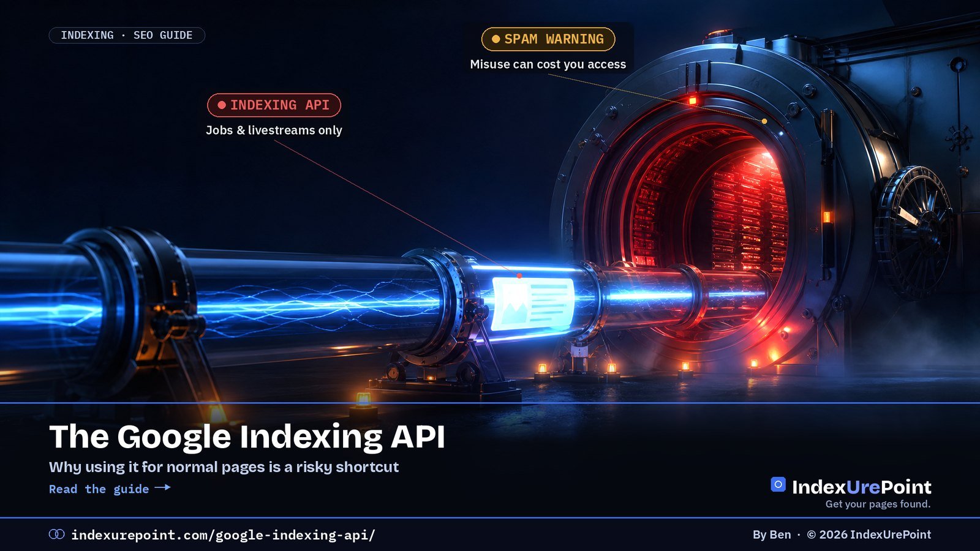Click the link icon beside the URL
This screenshot has width=980, height=551.
[x=56, y=534]
